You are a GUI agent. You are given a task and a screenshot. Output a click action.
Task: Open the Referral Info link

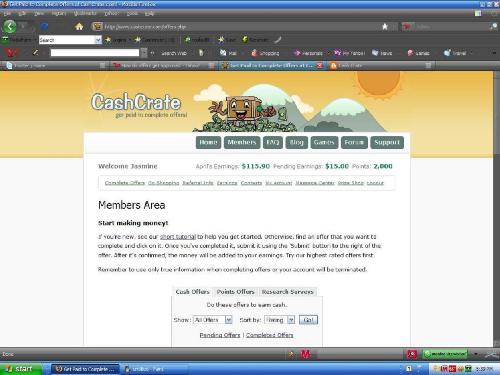(198, 183)
